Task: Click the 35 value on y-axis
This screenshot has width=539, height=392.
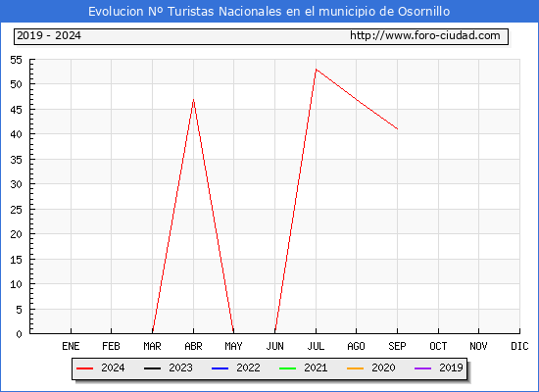Action: pos(16,160)
